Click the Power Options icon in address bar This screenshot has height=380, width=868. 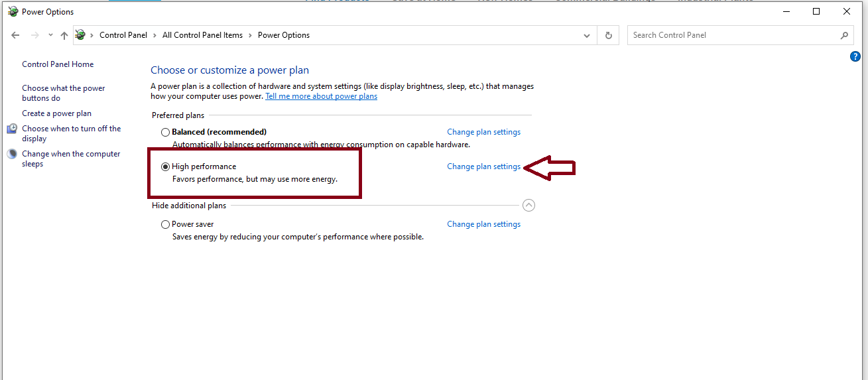coord(81,35)
